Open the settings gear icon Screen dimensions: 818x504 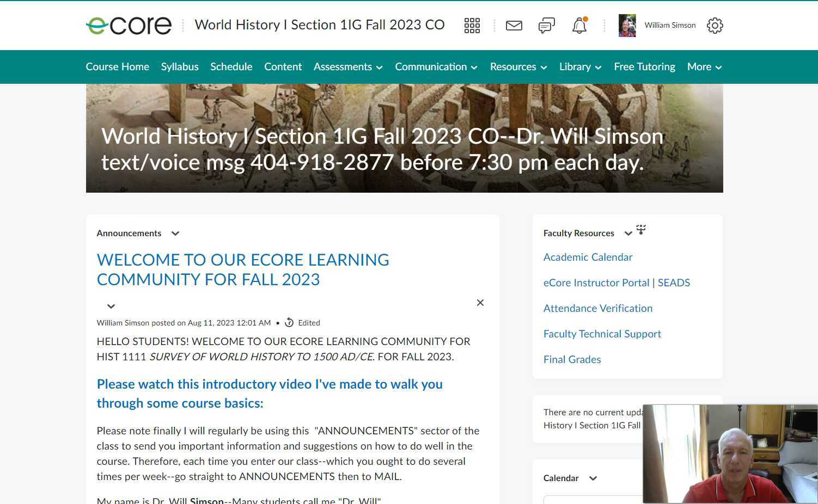click(x=715, y=25)
